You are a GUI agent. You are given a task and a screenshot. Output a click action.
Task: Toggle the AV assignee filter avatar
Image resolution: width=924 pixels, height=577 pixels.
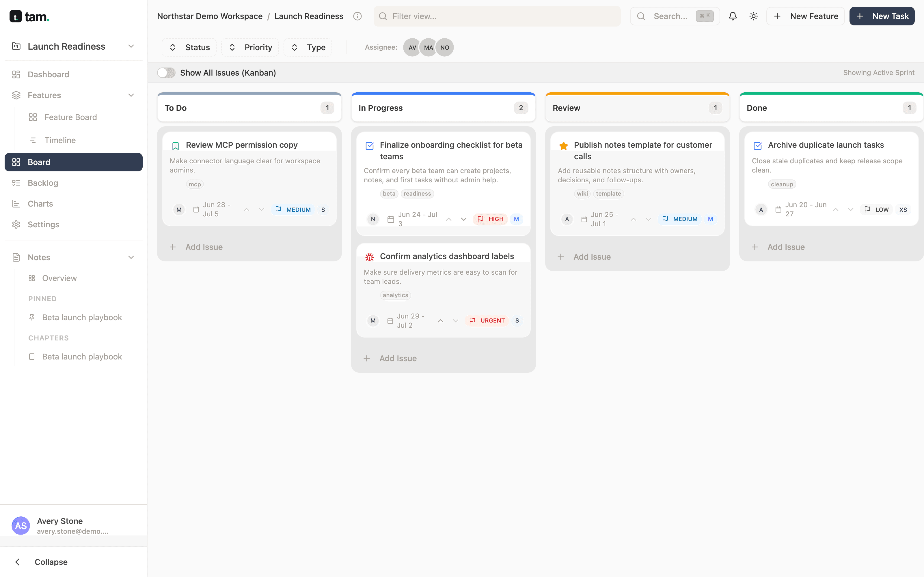click(412, 47)
